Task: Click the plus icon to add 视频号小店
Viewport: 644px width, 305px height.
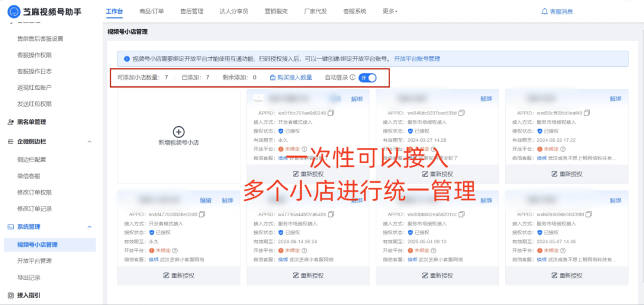Action: click(178, 132)
